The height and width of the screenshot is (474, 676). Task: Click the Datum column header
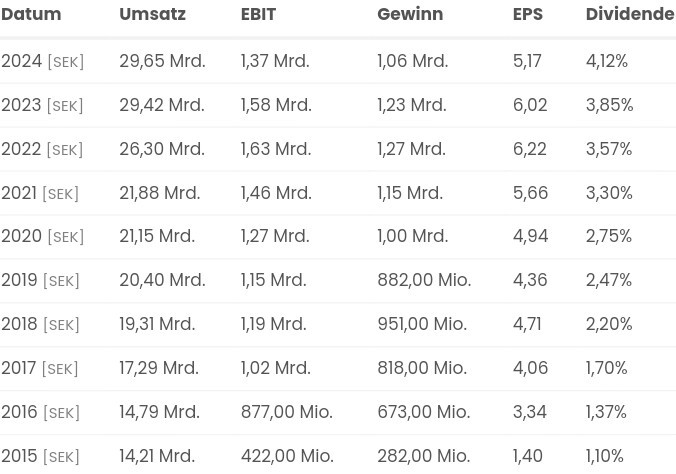[x=31, y=14]
